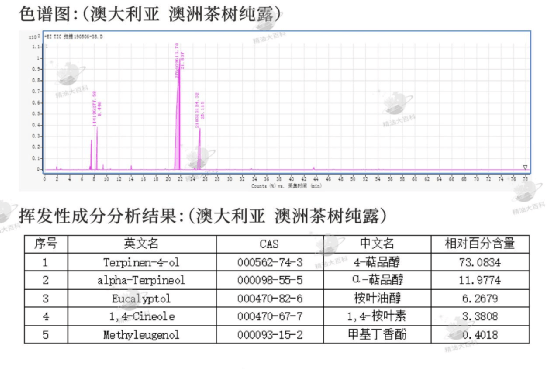
Task: Click the 甲基丁香酚 cell
Action: 377,334
